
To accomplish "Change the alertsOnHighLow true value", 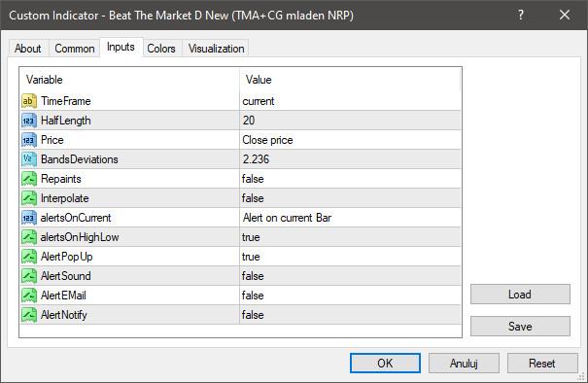I will coord(350,237).
